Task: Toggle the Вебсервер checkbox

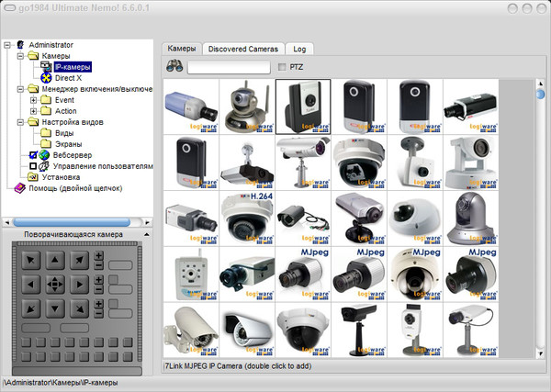Action: coord(33,155)
